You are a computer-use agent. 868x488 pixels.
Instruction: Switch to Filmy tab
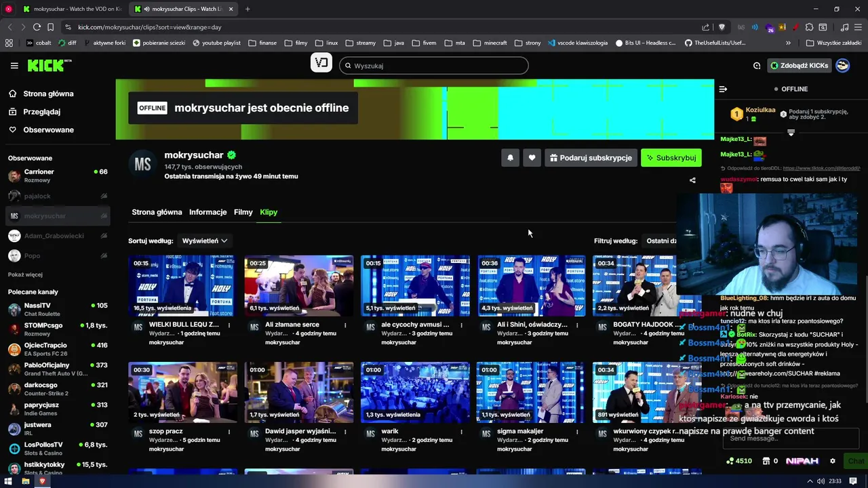[x=243, y=212]
